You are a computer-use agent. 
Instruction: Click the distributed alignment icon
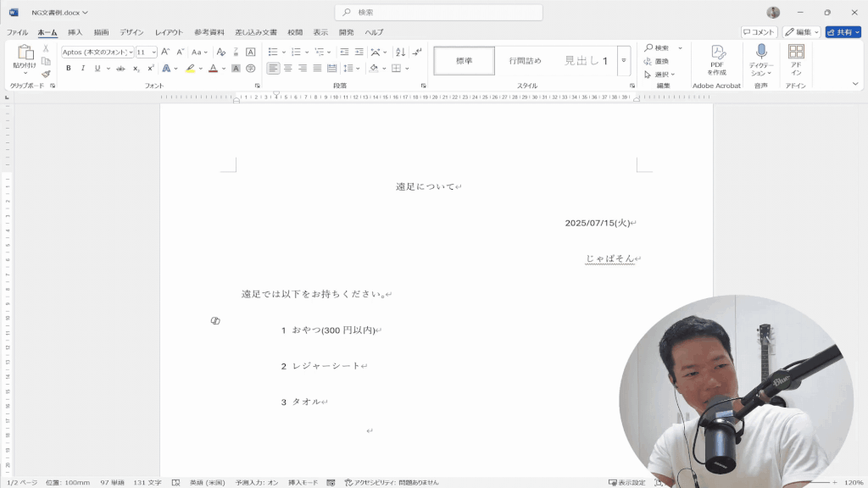coord(331,69)
